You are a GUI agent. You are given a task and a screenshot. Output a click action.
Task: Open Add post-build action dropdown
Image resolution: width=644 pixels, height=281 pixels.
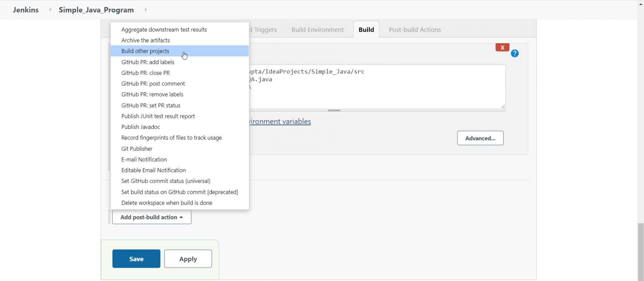[x=152, y=217]
